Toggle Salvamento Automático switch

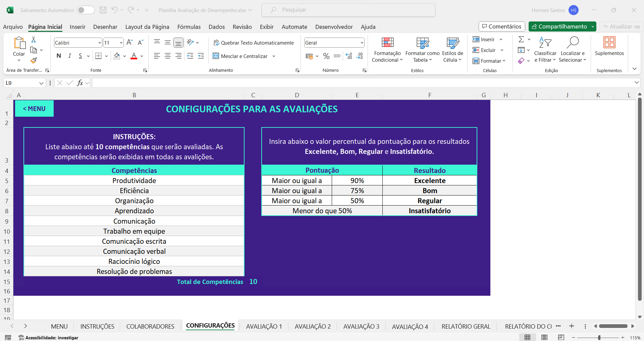pos(86,10)
